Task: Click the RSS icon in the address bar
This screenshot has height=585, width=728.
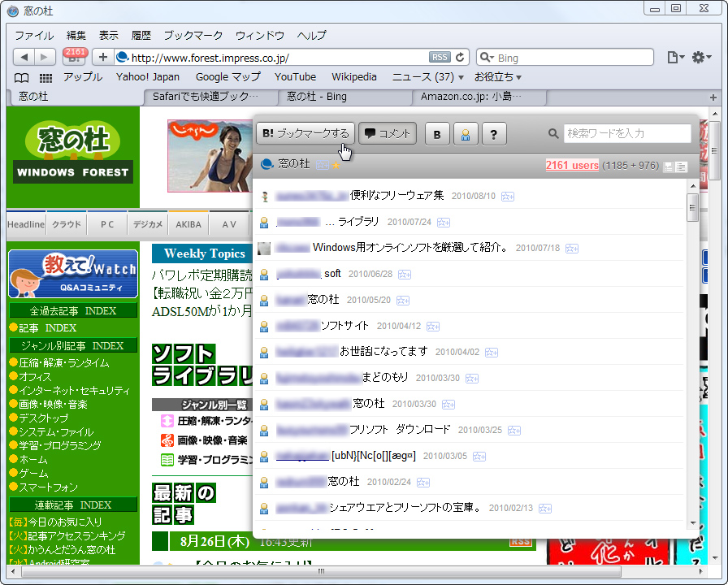Action: pyautogui.click(x=440, y=57)
